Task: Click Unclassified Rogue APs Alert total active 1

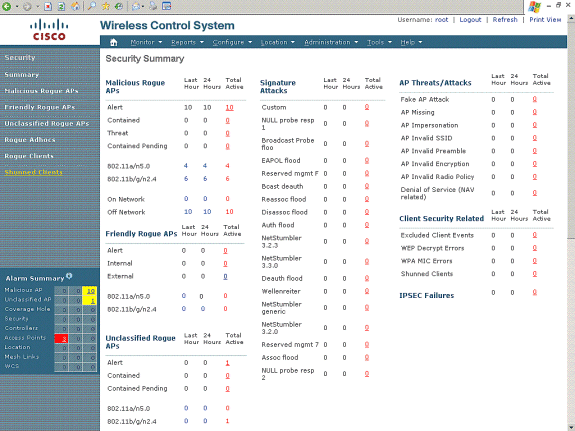Action: 227,363
